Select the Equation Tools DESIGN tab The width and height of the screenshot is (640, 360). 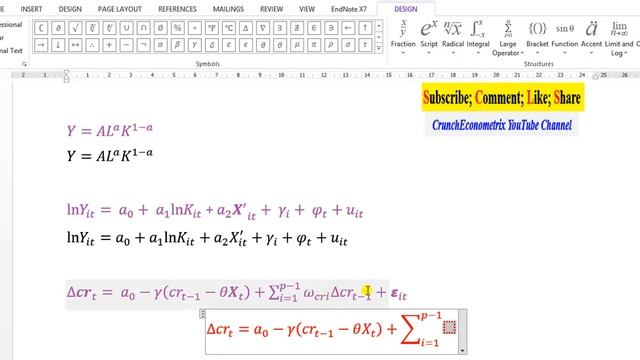coord(406,9)
